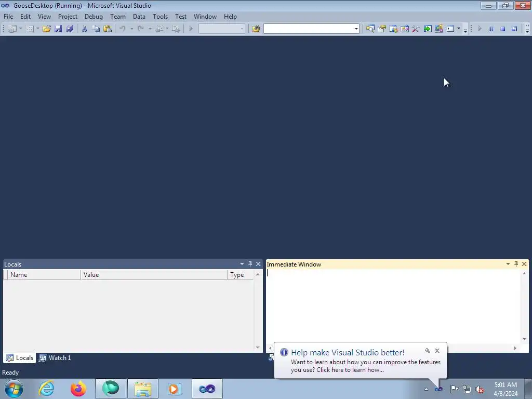Click the Cut scissors icon

[85, 29]
